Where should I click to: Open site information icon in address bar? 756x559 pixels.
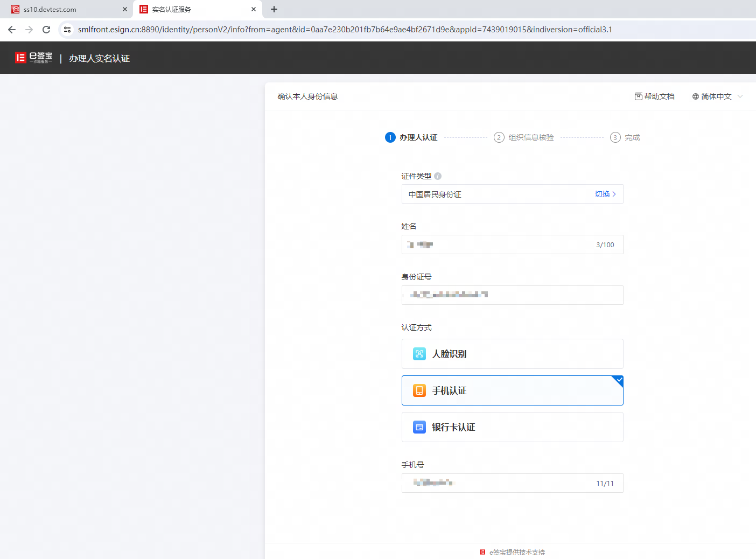point(67,30)
